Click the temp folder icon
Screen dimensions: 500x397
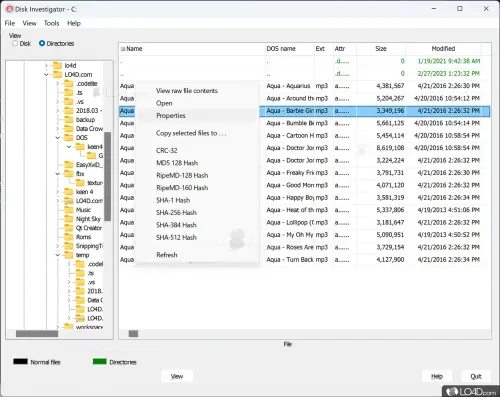(x=69, y=255)
